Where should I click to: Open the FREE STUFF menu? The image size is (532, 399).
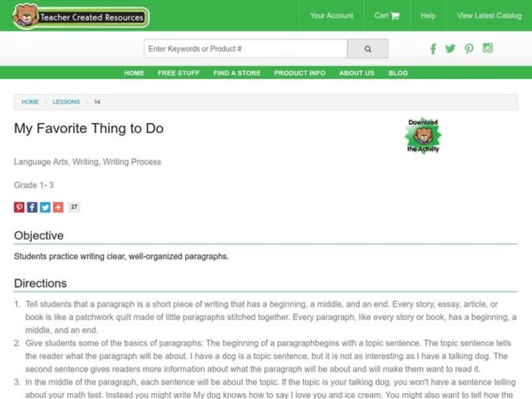tap(178, 73)
